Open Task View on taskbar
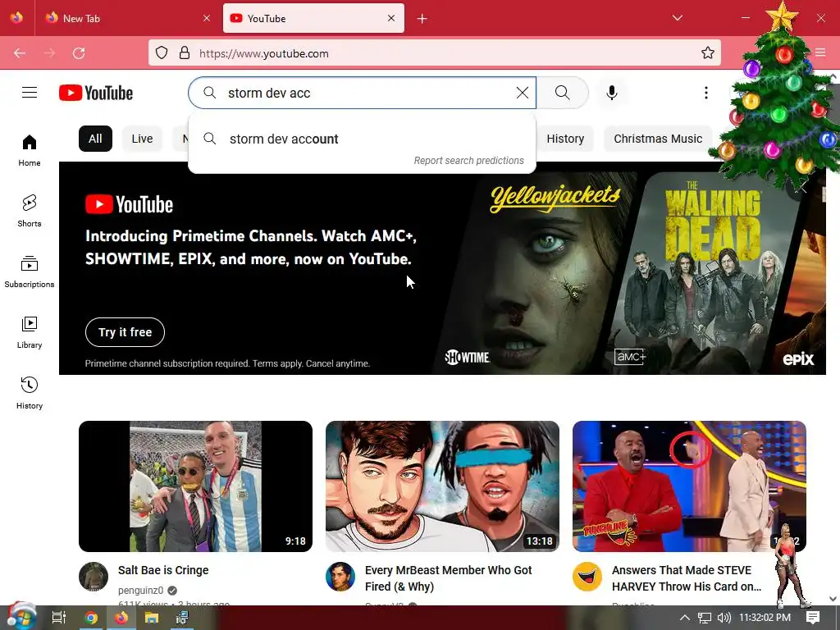840x630 pixels. (x=59, y=618)
